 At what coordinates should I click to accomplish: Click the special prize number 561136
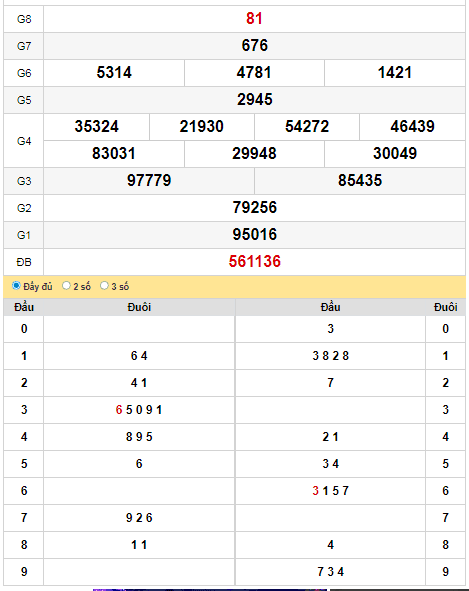pos(254,262)
